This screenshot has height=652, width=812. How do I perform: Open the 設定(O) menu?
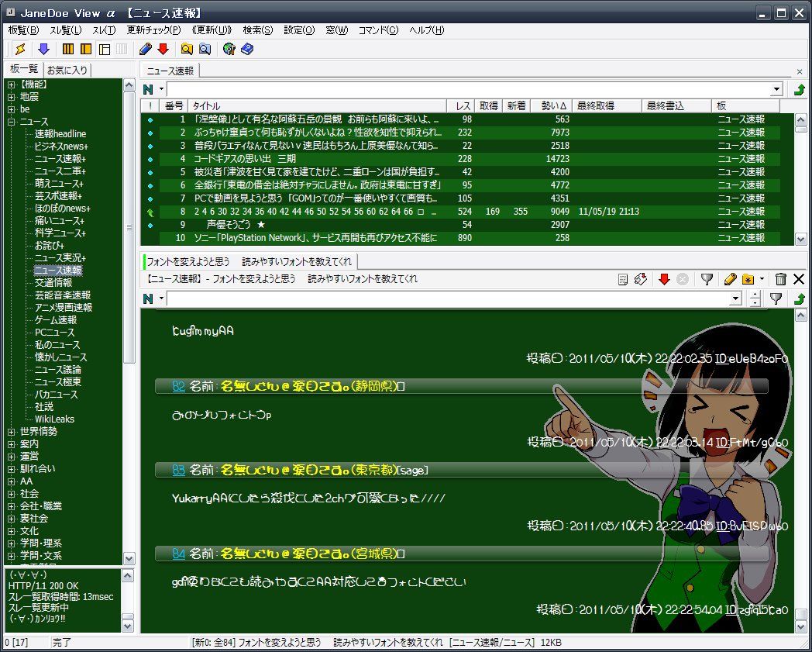click(x=299, y=30)
